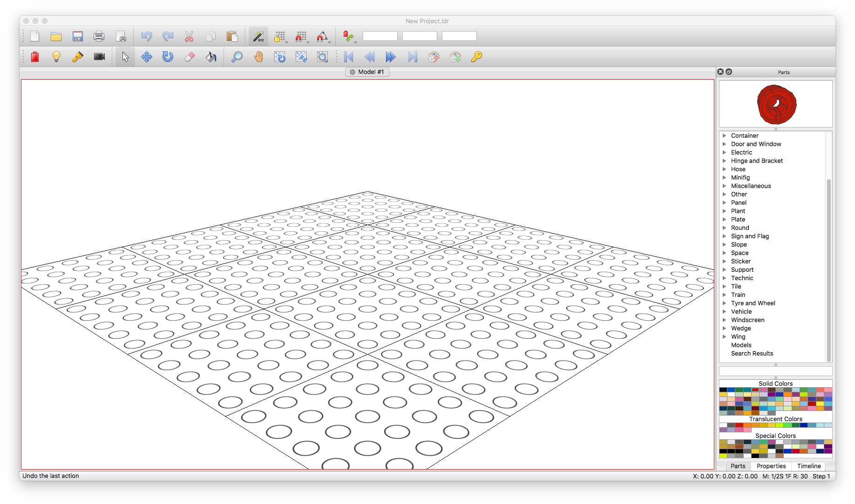Redo the last undone action
The height and width of the screenshot is (504, 855).
coord(168,36)
